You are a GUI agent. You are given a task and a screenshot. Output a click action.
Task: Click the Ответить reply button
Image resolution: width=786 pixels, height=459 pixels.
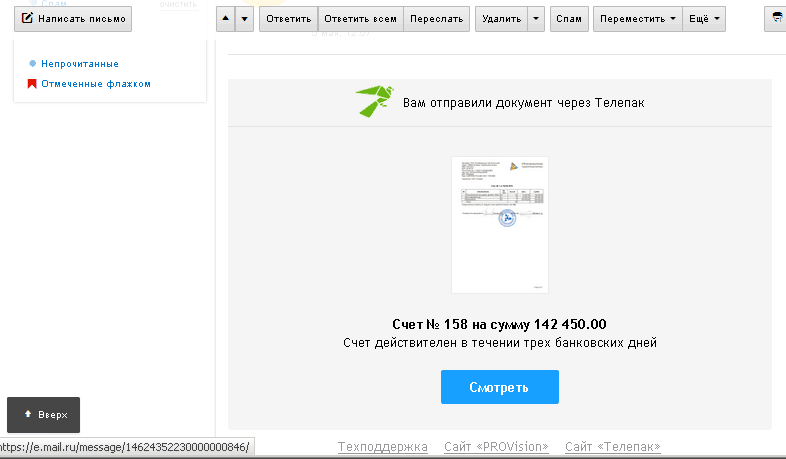pyautogui.click(x=289, y=19)
